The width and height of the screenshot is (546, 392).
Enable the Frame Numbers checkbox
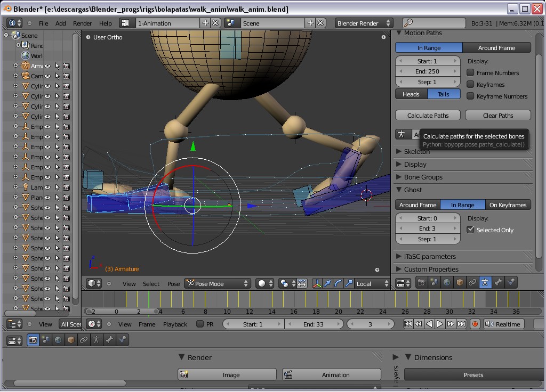(470, 72)
